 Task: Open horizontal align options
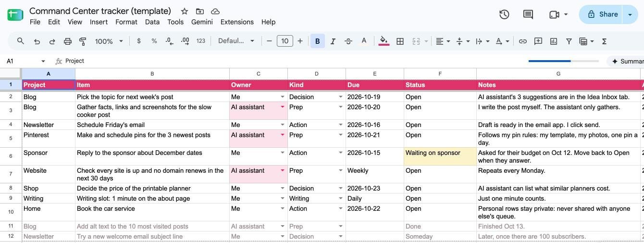pos(443,41)
